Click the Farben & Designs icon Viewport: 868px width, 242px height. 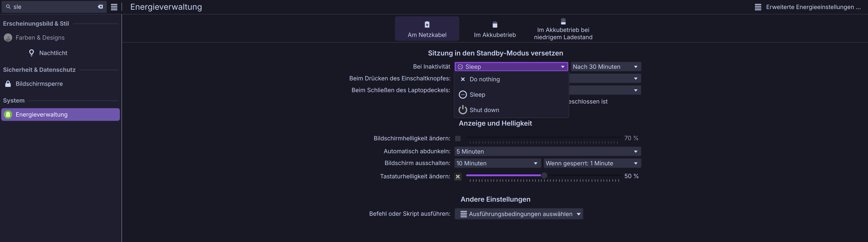click(8, 38)
